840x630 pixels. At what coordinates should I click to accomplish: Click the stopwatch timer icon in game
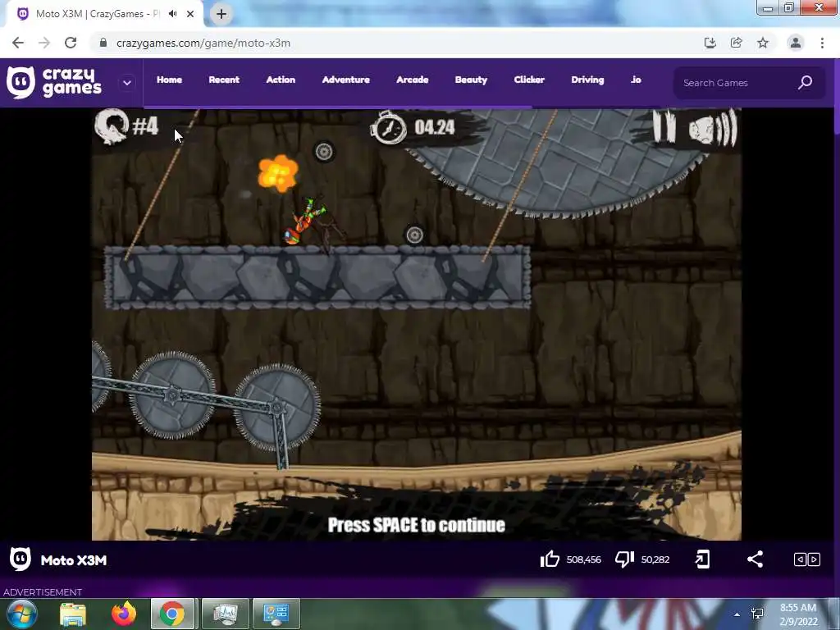tap(388, 127)
